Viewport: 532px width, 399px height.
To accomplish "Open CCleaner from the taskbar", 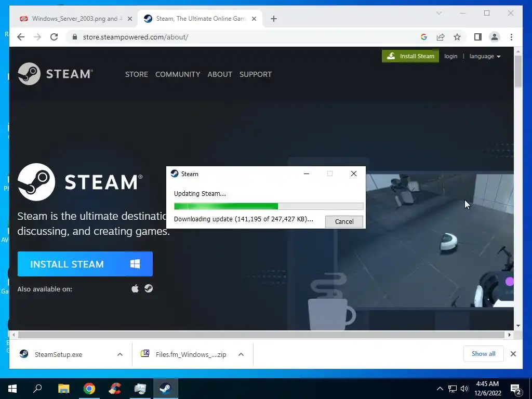I will click(115, 389).
